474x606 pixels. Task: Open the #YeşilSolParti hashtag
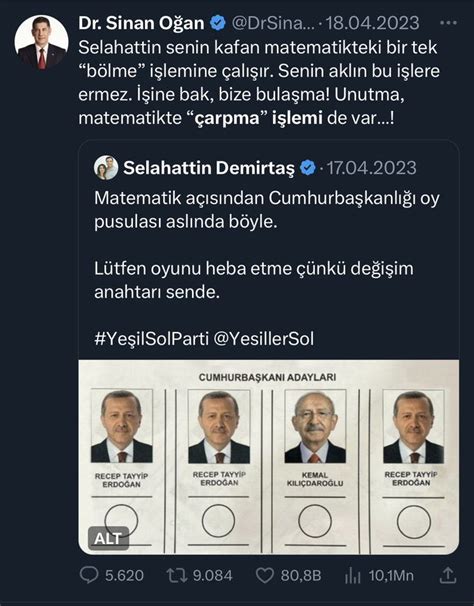[x=152, y=339]
